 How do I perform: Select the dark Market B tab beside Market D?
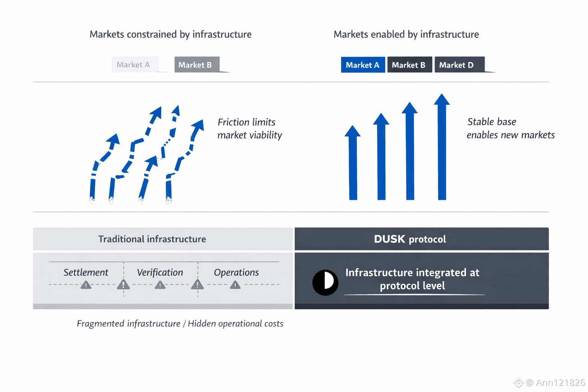[409, 65]
